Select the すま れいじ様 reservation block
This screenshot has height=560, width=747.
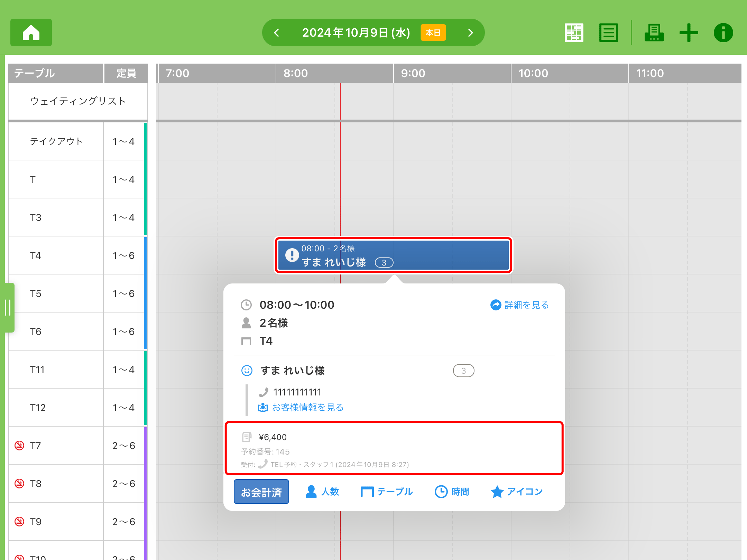393,255
